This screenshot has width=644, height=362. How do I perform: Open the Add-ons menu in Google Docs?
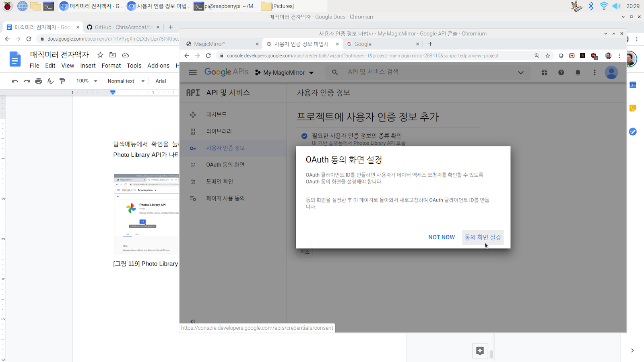tap(158, 66)
